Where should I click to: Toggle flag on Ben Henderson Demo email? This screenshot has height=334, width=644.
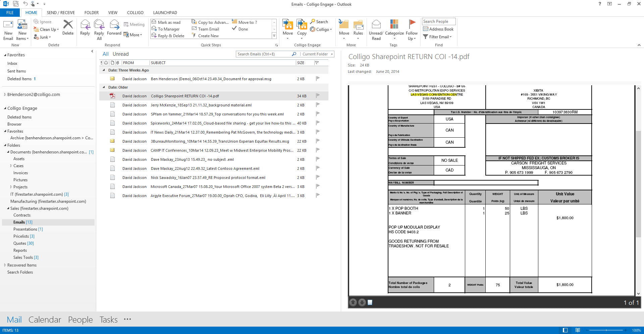click(318, 79)
